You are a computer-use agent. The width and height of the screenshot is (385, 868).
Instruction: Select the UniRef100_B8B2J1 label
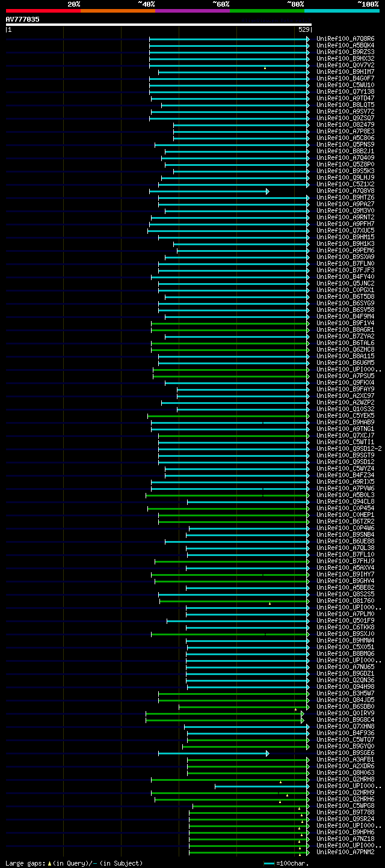[345, 151]
